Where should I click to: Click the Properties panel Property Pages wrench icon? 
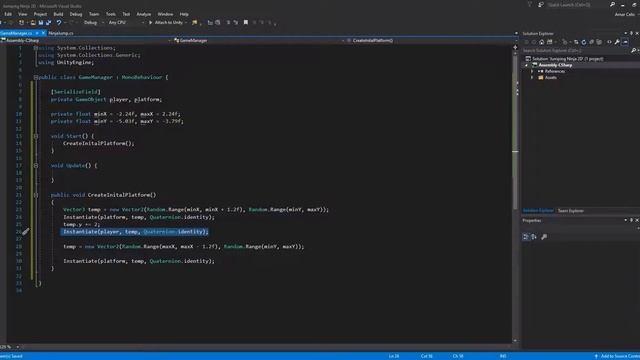click(544, 237)
